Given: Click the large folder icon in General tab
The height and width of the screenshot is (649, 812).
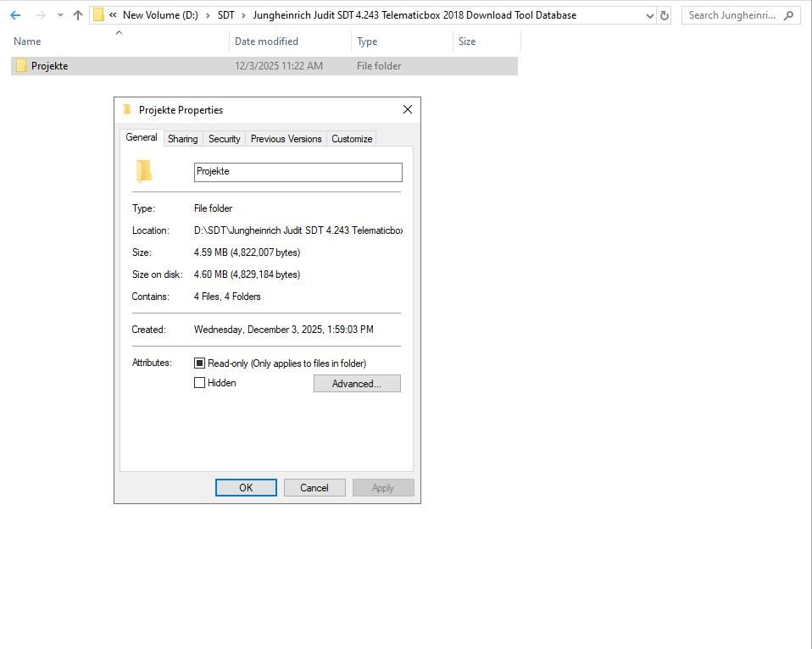Looking at the screenshot, I should (144, 171).
